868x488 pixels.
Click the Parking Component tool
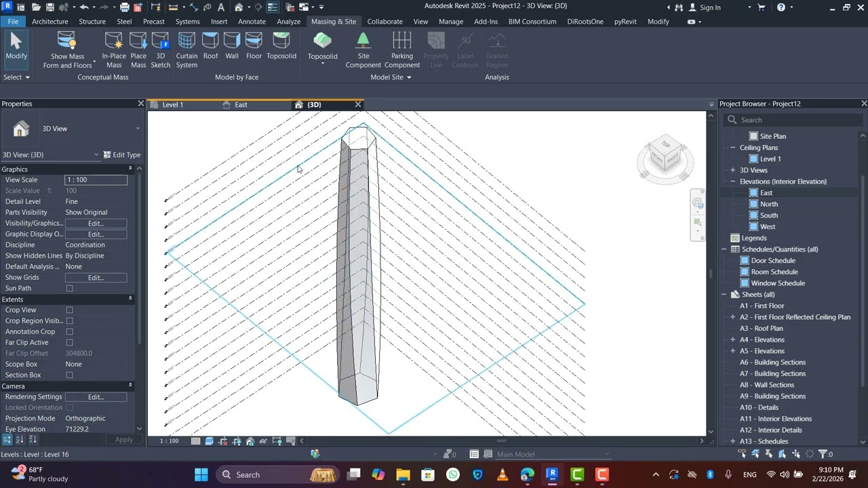[402, 51]
